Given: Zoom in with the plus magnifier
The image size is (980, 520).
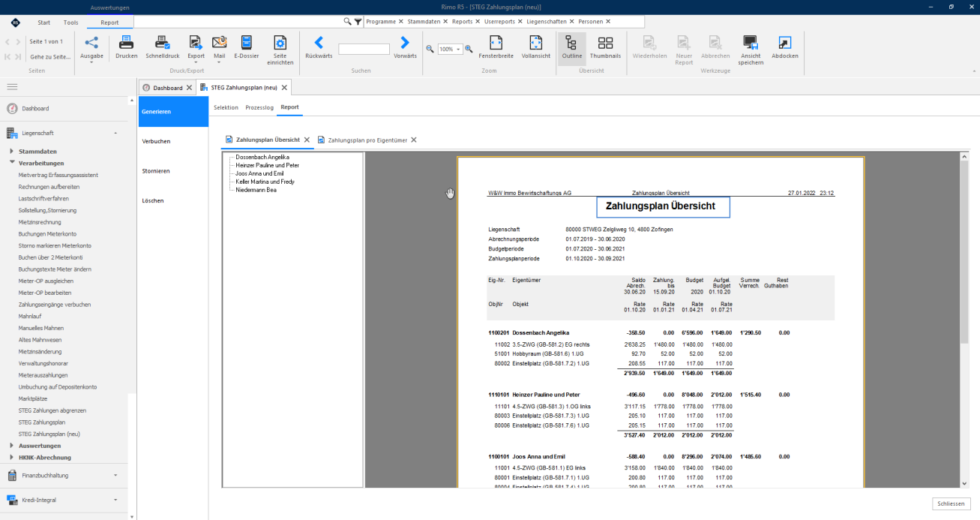Looking at the screenshot, I should (469, 49).
